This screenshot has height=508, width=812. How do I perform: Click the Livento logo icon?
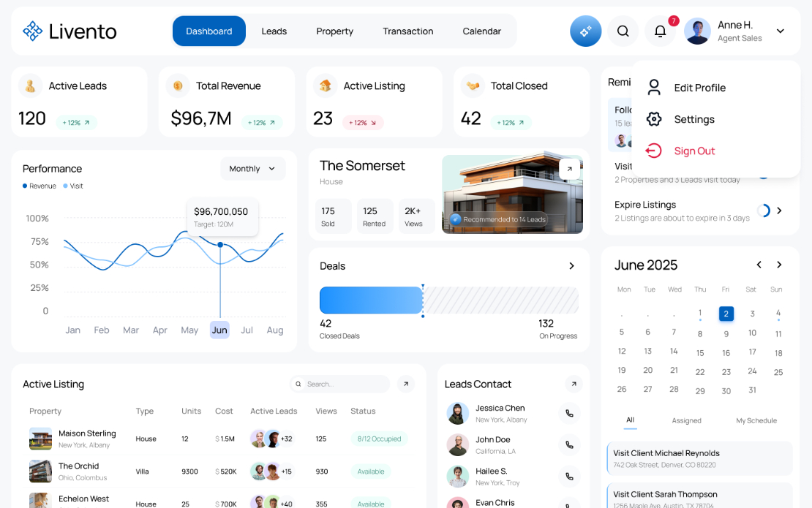click(x=32, y=31)
